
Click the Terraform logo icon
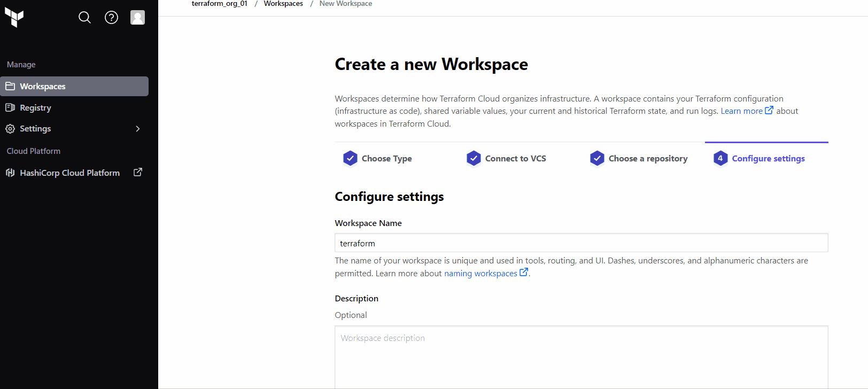click(x=14, y=18)
